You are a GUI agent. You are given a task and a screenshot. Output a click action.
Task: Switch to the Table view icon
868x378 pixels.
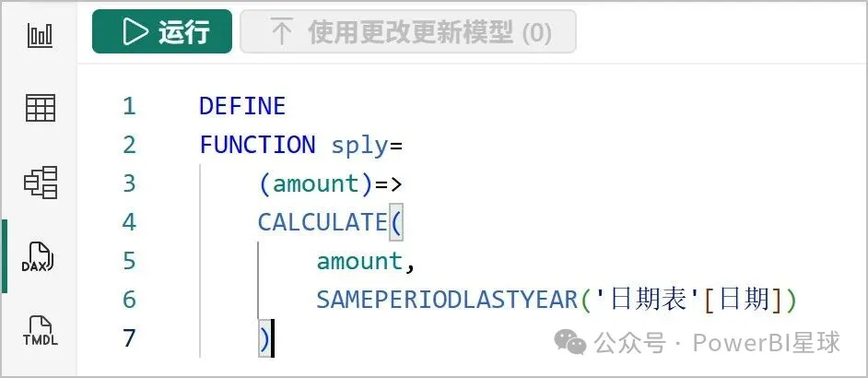[x=40, y=108]
